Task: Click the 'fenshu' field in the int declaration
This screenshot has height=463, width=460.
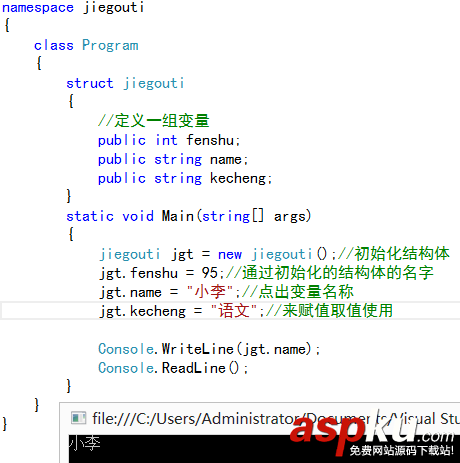Action: click(x=210, y=140)
